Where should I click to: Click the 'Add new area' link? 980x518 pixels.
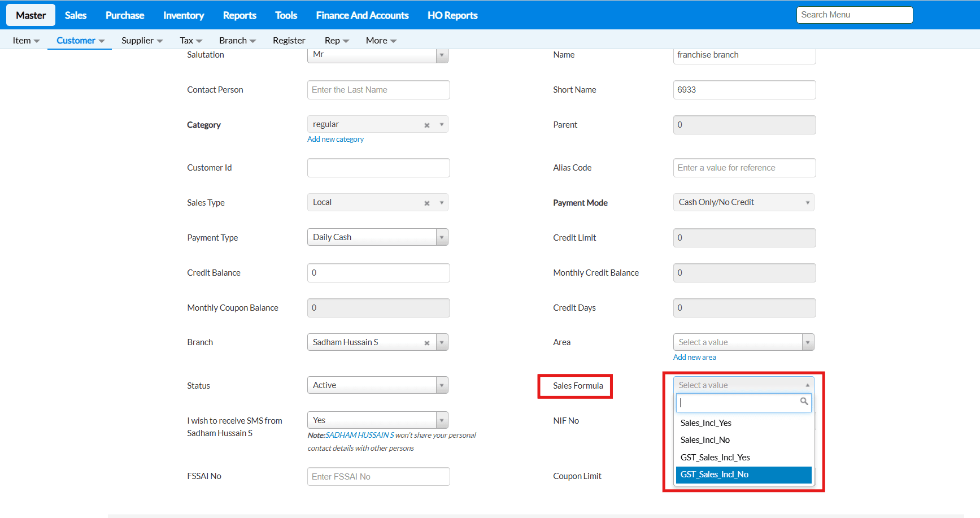[694, 358]
